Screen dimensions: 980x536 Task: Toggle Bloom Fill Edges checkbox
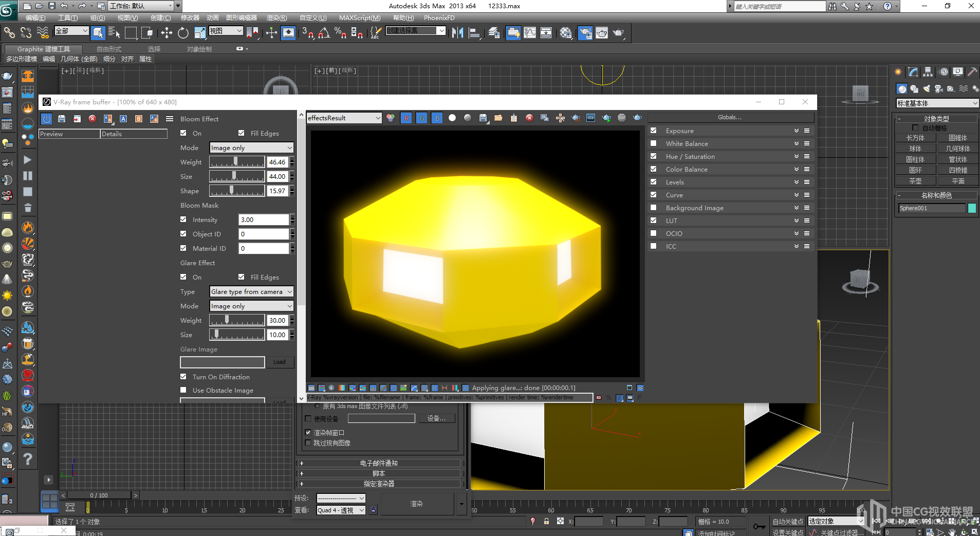(242, 133)
